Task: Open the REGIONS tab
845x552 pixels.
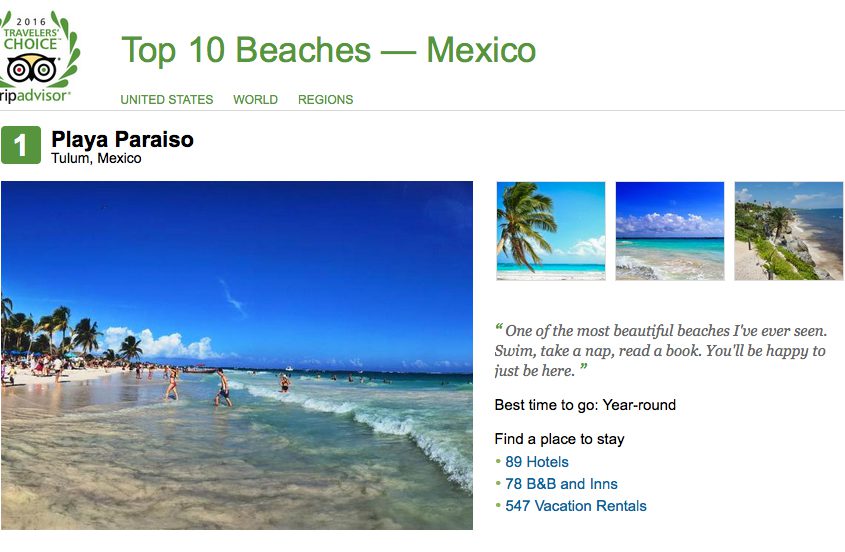Action: [x=325, y=100]
